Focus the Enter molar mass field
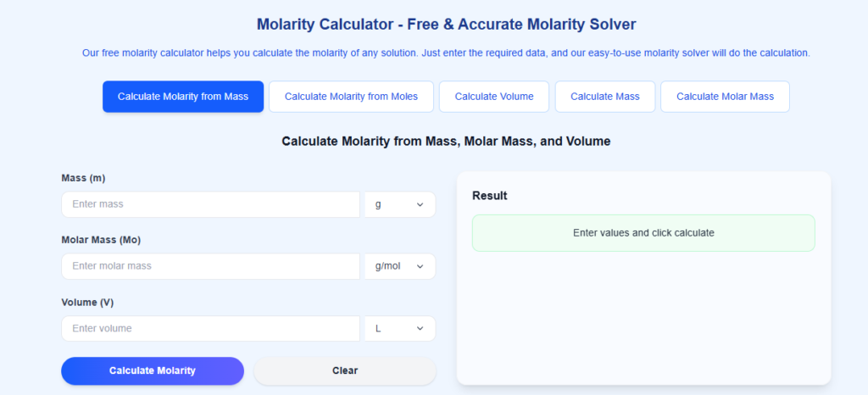This screenshot has width=868, height=395. 210,266
